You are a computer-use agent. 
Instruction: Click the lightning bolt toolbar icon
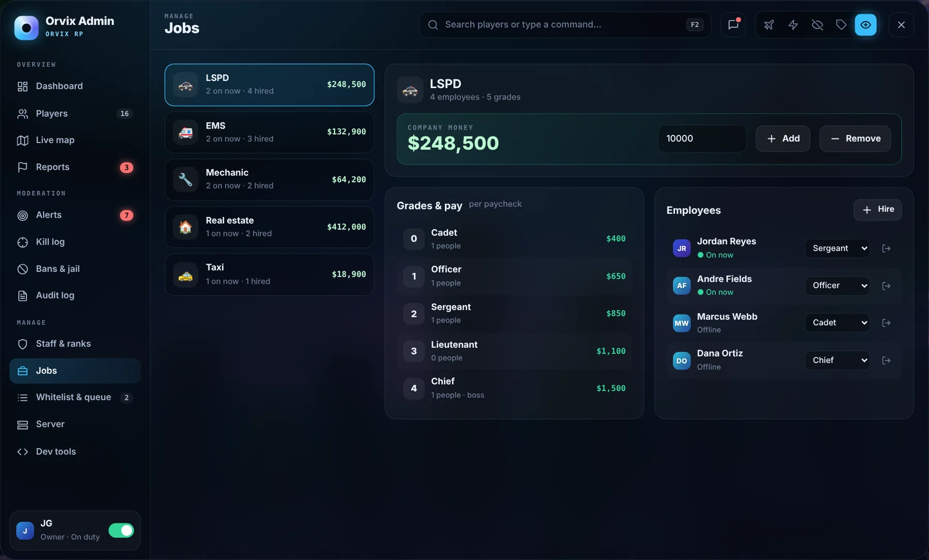pos(793,25)
